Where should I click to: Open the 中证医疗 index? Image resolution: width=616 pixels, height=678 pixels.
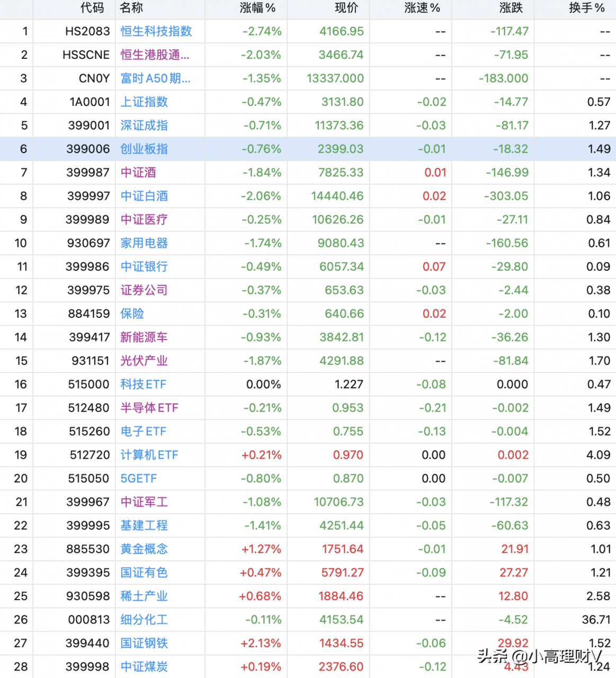(143, 219)
